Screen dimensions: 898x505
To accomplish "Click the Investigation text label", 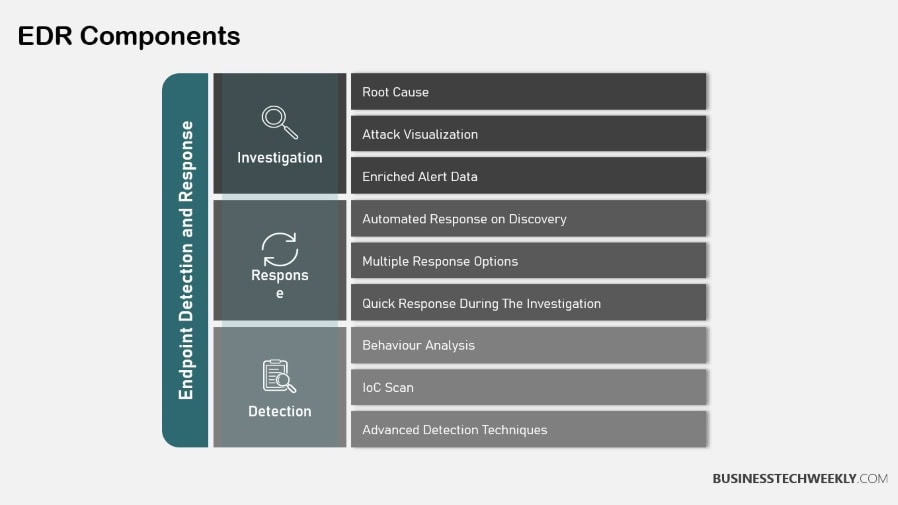I will click(x=279, y=158).
